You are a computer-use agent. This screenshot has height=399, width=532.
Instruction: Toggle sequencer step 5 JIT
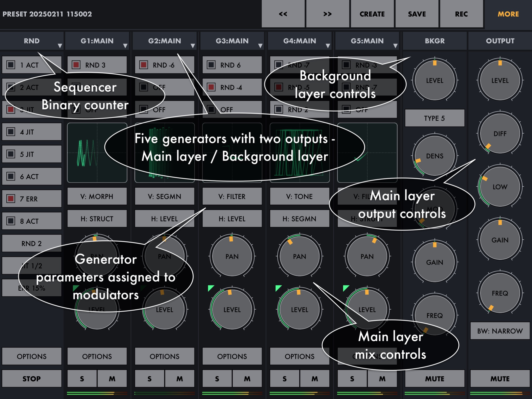[x=32, y=154]
